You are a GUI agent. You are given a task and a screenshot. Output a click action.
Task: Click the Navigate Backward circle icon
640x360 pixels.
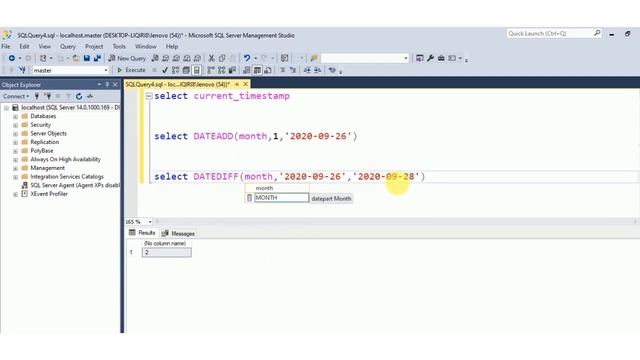coord(11,58)
